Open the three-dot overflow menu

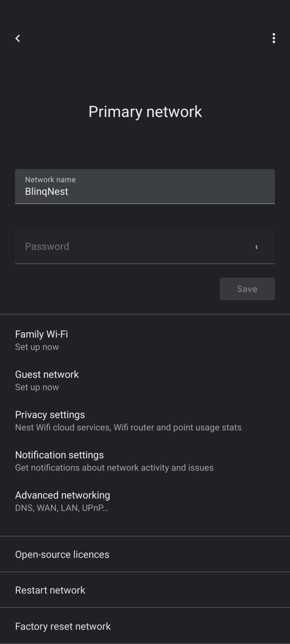273,38
